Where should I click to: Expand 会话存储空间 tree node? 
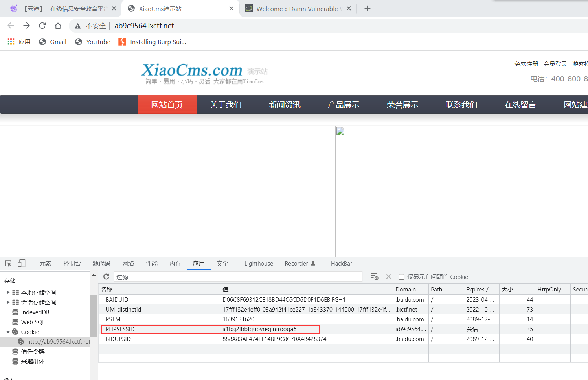(x=8, y=302)
